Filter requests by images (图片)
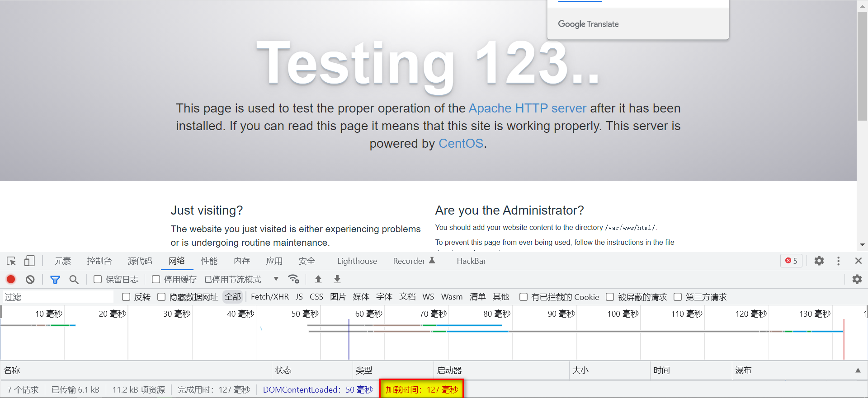This screenshot has width=868, height=398. tap(338, 297)
